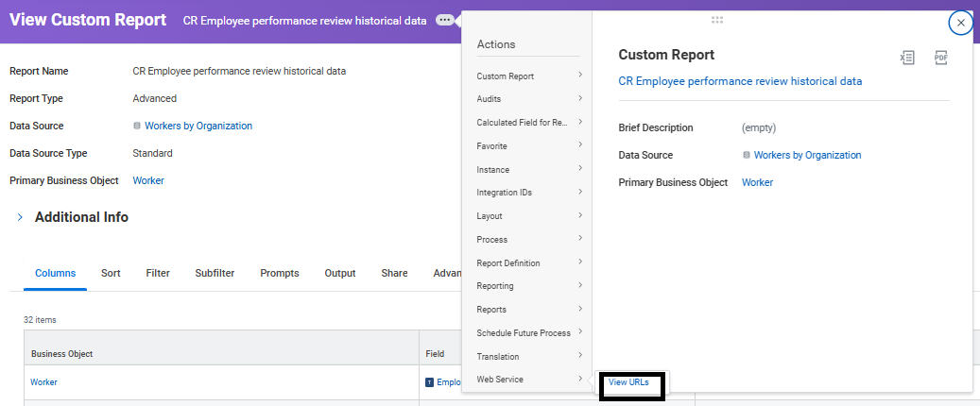Click the Data Source Type value Standard
This screenshot has height=406, width=980.
pos(152,153)
